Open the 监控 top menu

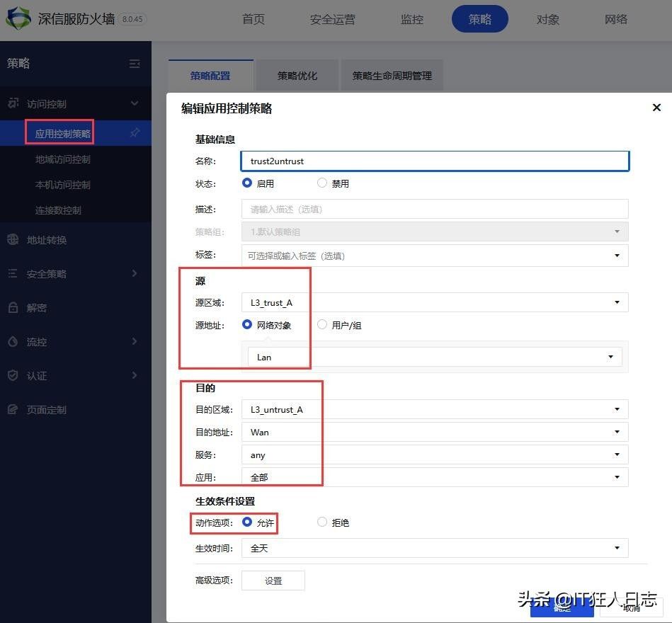[x=412, y=19]
